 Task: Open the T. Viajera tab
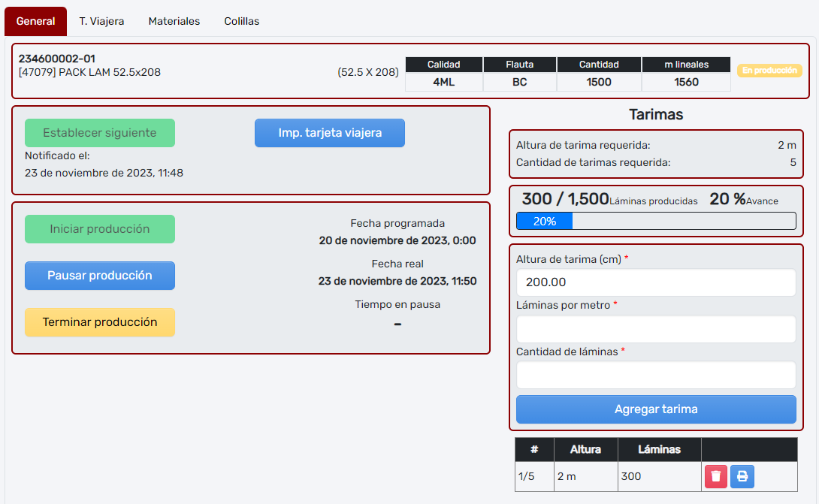click(x=101, y=21)
